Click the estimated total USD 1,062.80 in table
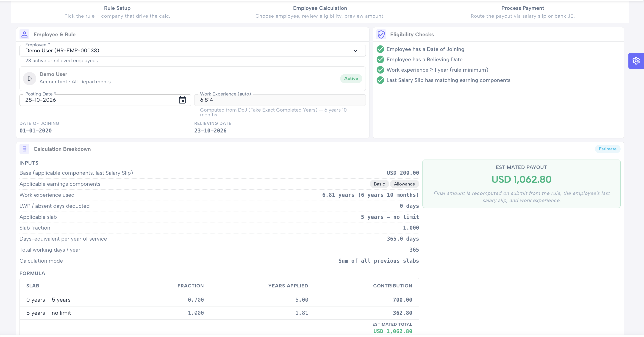The height and width of the screenshot is (337, 644). 392,331
